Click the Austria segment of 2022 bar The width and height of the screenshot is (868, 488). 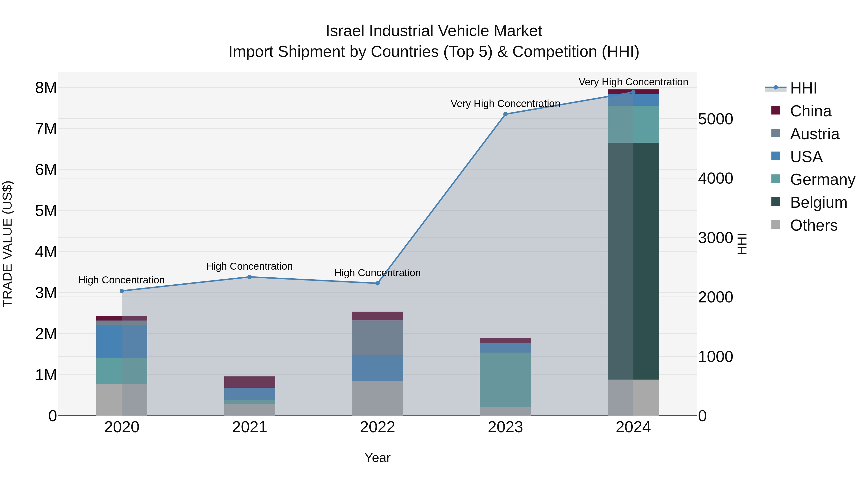(x=377, y=338)
